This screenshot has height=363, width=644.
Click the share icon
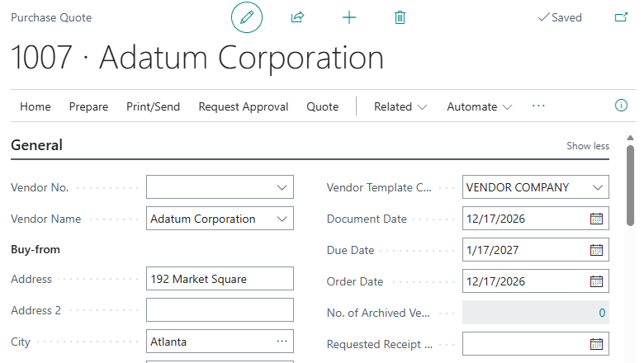pyautogui.click(x=298, y=17)
